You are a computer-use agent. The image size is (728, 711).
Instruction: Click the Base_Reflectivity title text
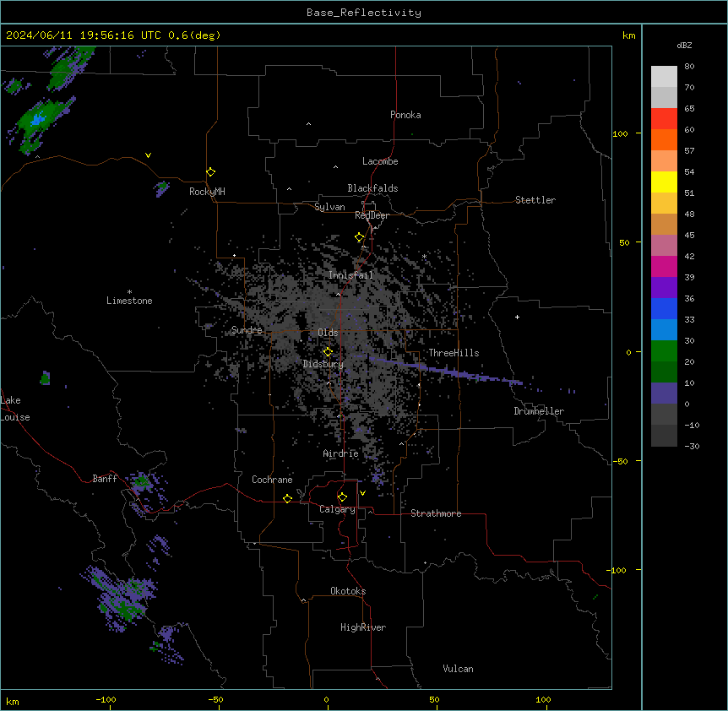(x=364, y=13)
